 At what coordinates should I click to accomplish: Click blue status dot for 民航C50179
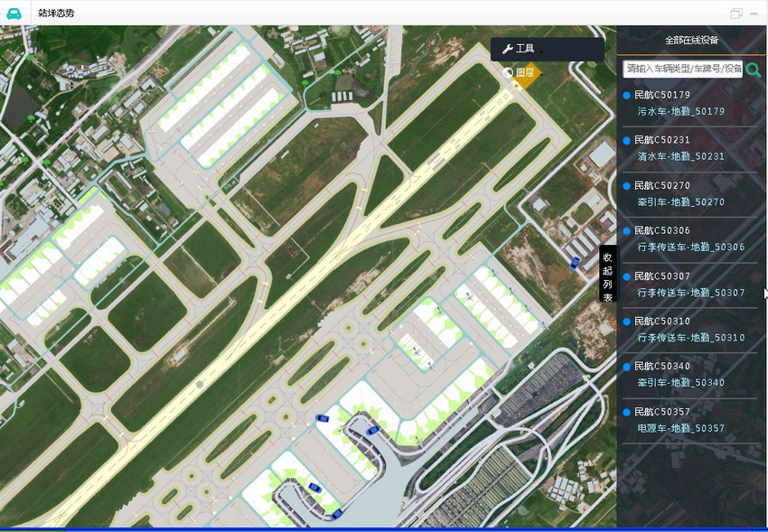tap(626, 95)
